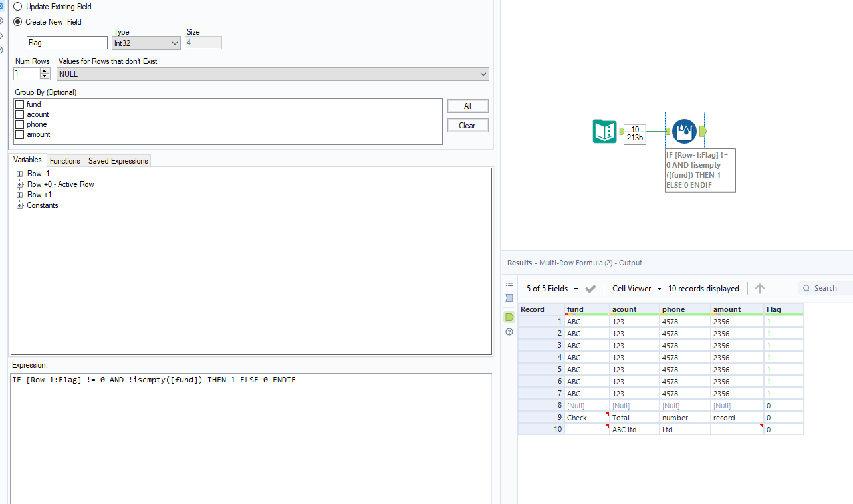Check the fund Group By box
Screen dimensions: 853x504
(19, 104)
